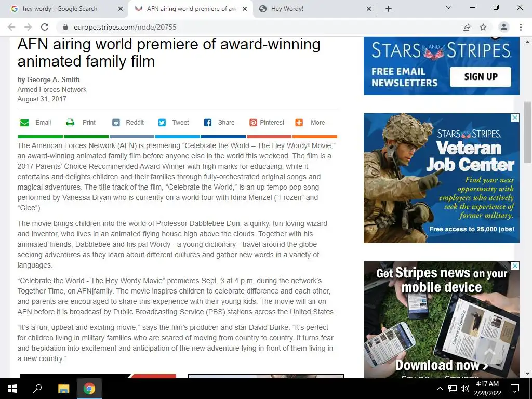The image size is (532, 399).
Task: Open a new tab with plus button
Action: (389, 9)
